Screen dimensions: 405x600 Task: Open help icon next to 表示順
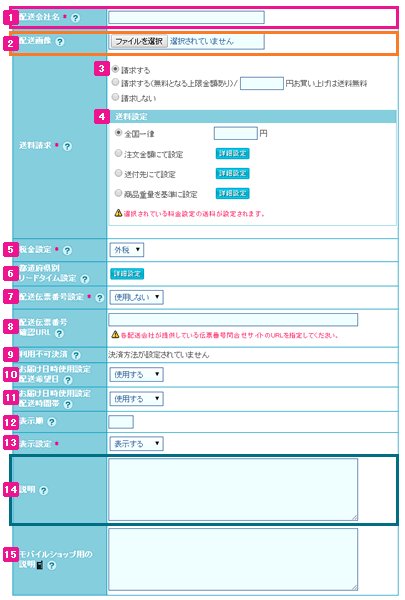(x=52, y=422)
